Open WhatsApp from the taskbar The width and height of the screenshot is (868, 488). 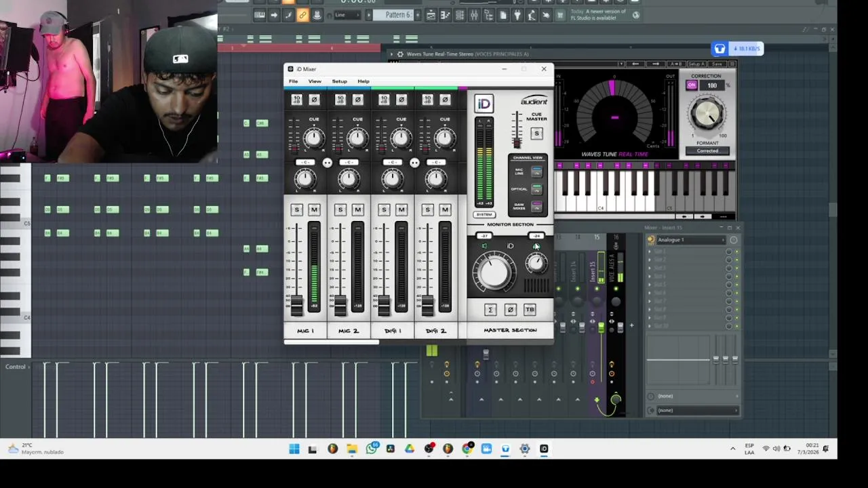coord(372,449)
